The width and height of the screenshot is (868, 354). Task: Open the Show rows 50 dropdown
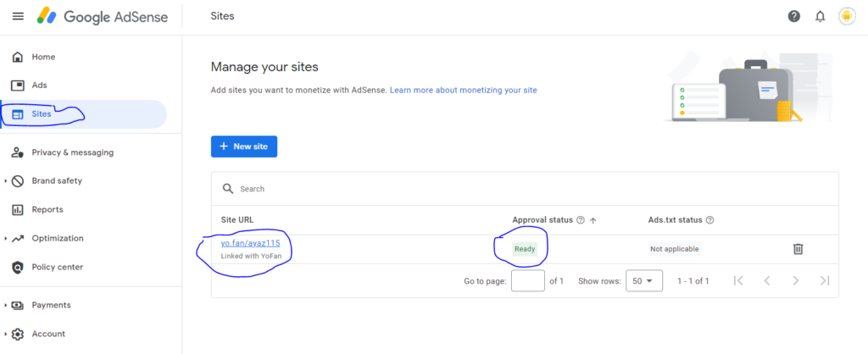(x=644, y=281)
